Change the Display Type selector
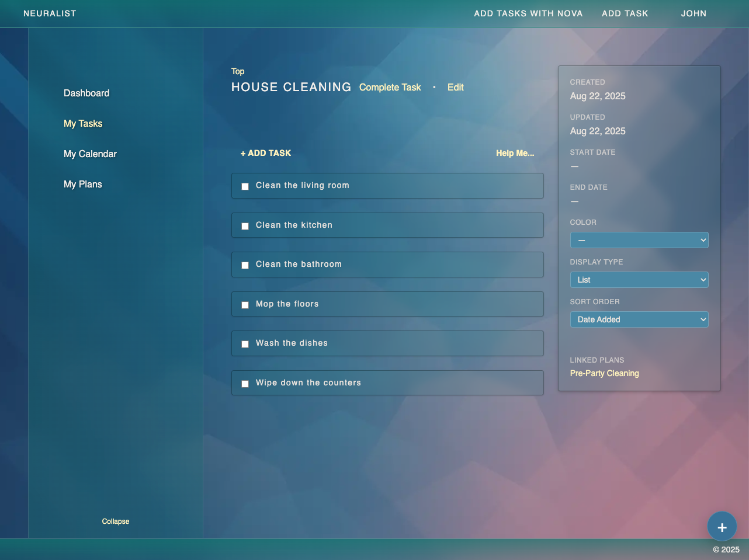 click(639, 280)
